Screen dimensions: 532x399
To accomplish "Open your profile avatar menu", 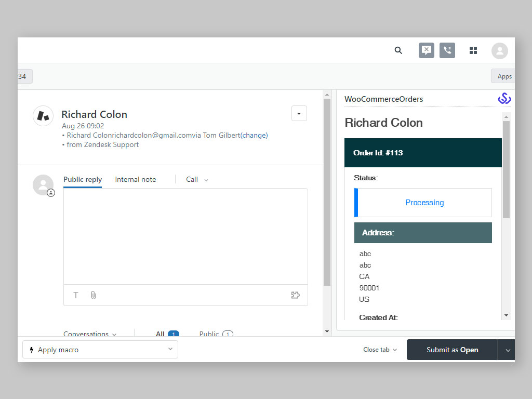I will 499,50.
